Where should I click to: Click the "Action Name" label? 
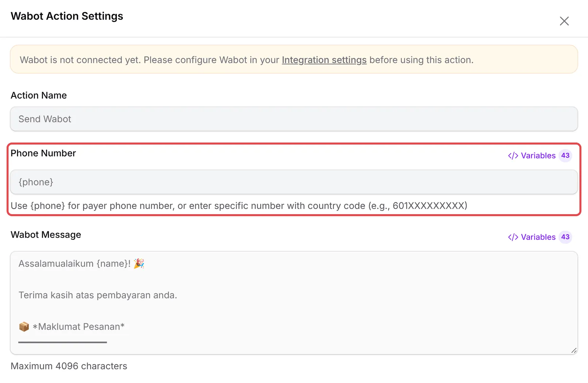coord(39,95)
